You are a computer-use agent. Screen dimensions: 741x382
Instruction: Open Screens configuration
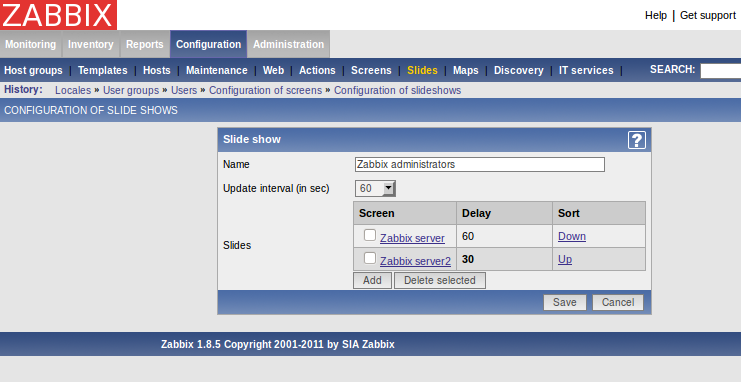pos(371,70)
